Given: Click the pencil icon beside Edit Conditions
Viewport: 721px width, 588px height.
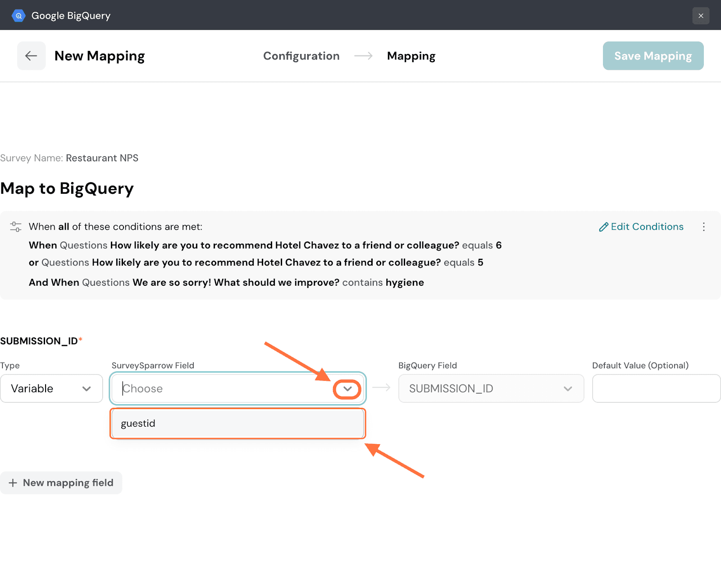Looking at the screenshot, I should (603, 227).
